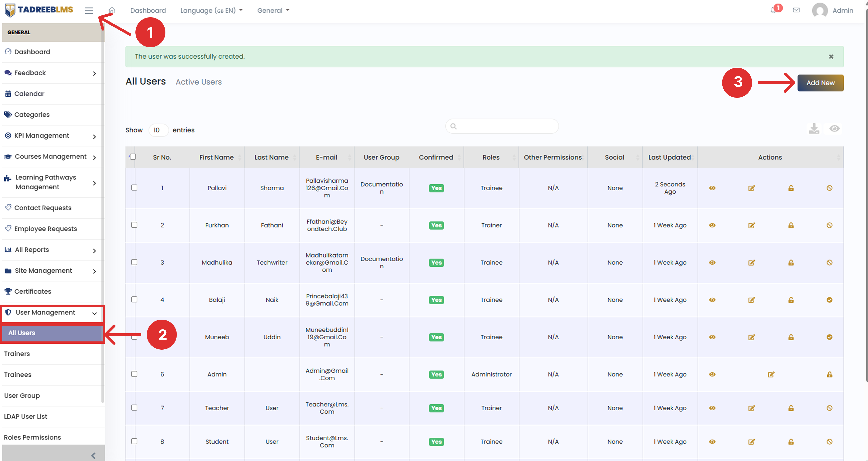
Task: View Furkhan Fathani's details eye icon
Action: (712, 225)
